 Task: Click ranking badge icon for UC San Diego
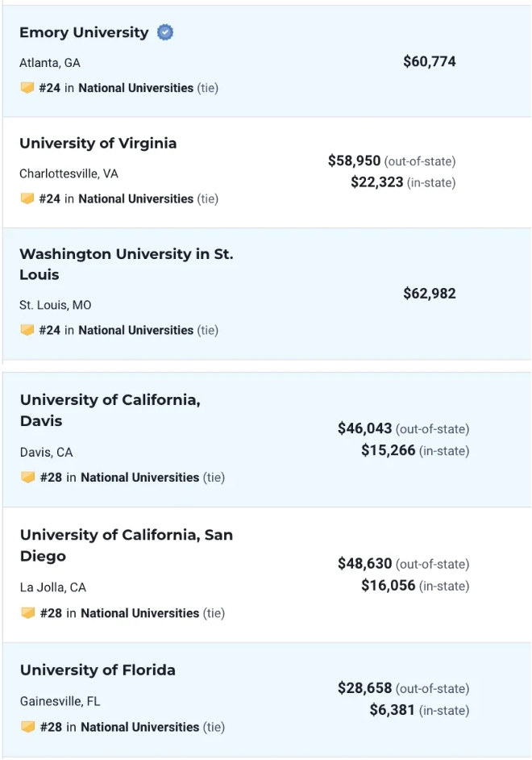pos(28,613)
